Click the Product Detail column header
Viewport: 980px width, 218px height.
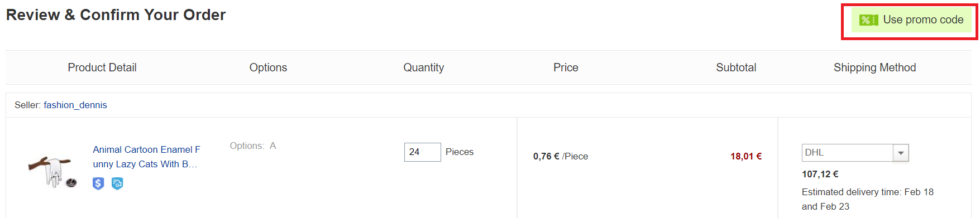[x=102, y=67]
